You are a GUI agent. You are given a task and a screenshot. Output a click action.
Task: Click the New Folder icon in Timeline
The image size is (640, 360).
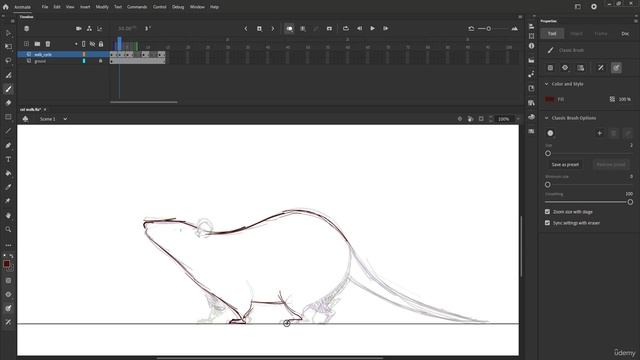pos(37,44)
